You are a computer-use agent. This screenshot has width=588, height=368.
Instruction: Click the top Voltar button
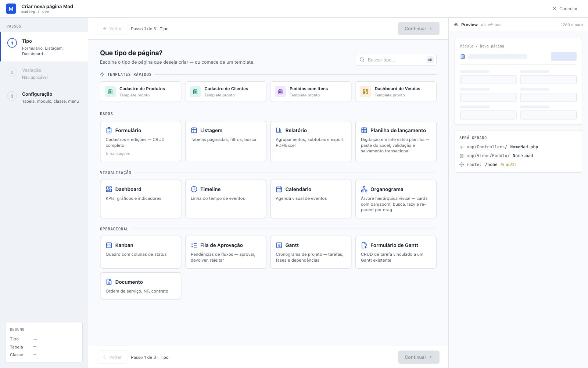(112, 29)
